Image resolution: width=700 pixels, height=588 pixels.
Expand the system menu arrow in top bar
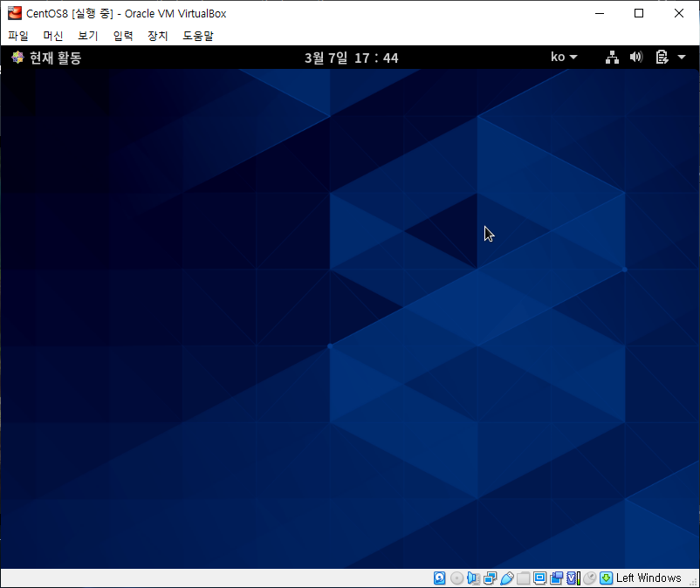click(682, 57)
